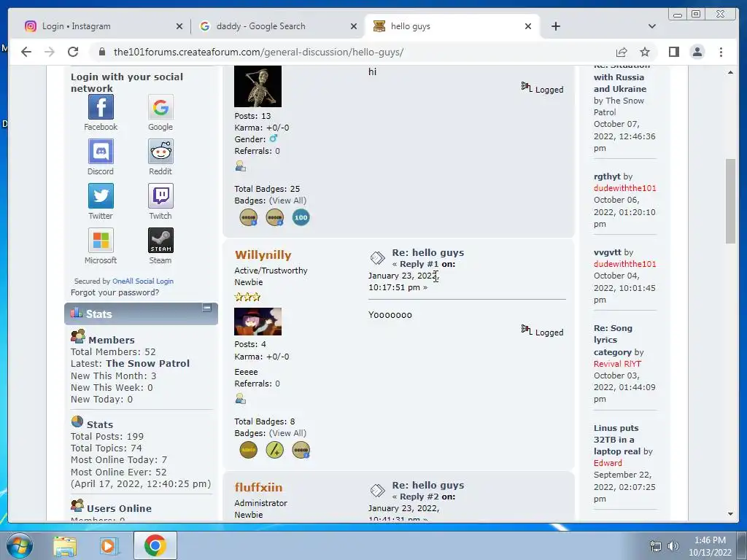
Task: Choose the Discord social login icon
Action: pos(101,152)
